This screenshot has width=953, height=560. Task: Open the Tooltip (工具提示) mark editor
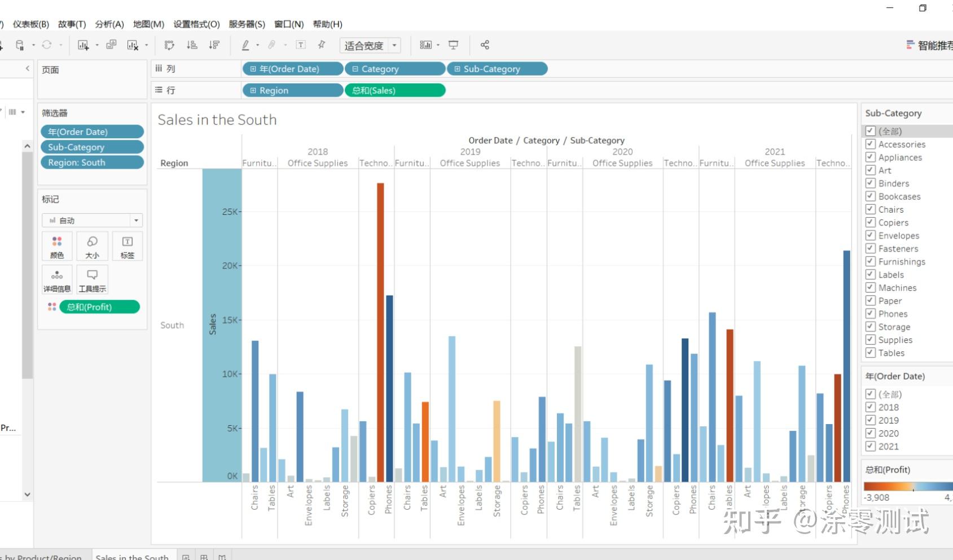[x=92, y=279]
